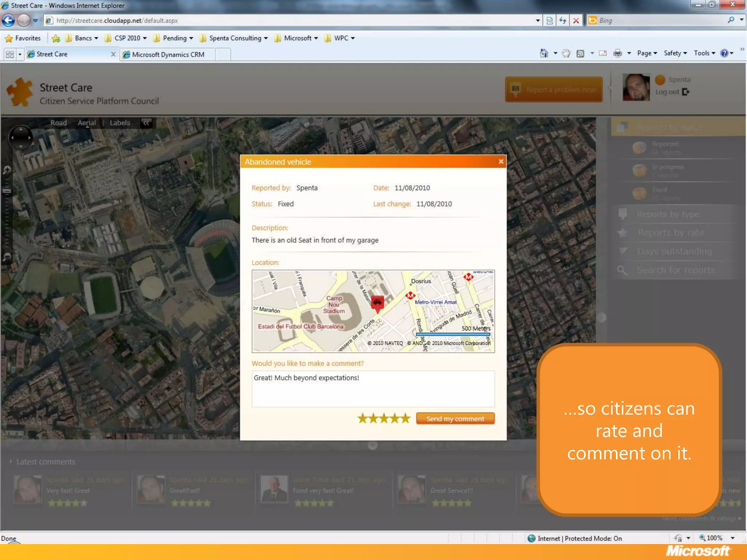
Task: Open the Pending favorites folder
Action: pos(173,38)
